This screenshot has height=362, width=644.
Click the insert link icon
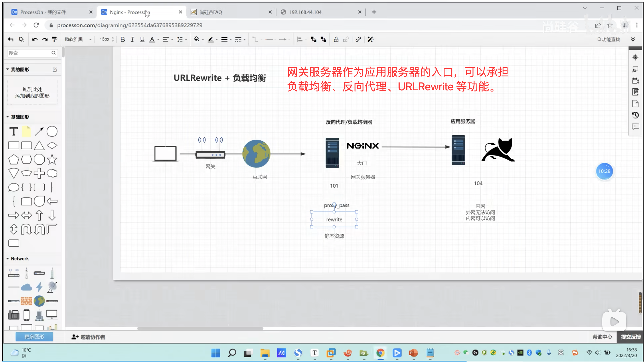click(x=358, y=39)
